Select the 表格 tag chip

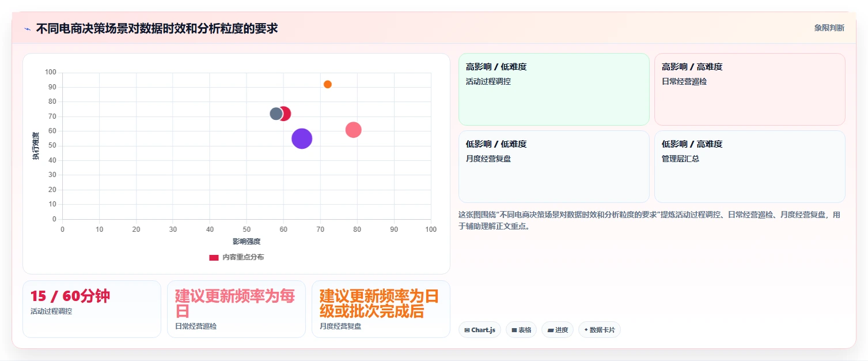point(521,330)
